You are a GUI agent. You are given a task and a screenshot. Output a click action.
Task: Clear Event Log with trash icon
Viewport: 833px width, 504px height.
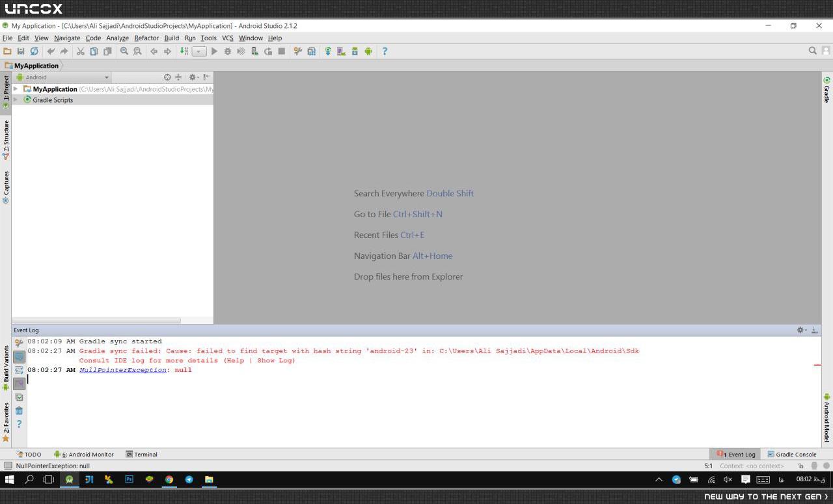point(19,410)
